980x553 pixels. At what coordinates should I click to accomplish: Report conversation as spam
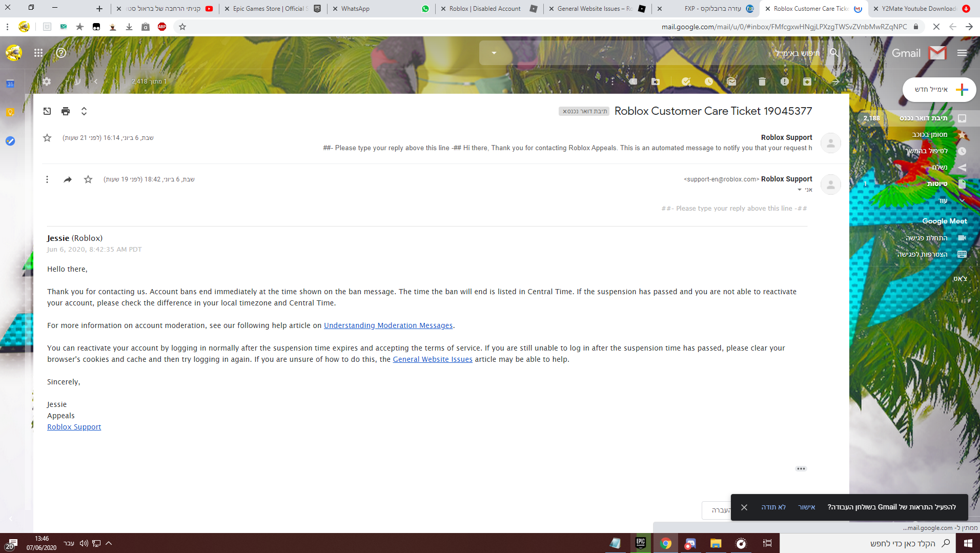[785, 81]
